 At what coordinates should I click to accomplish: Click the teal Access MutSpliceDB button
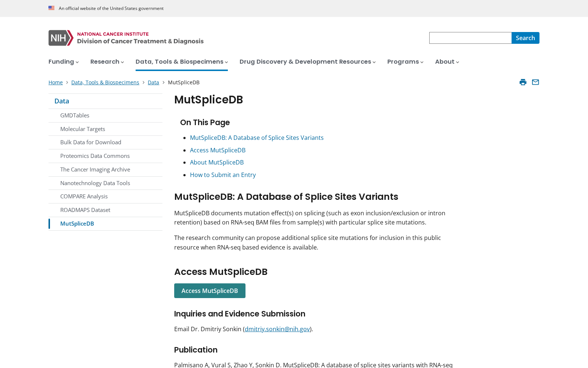[210, 291]
